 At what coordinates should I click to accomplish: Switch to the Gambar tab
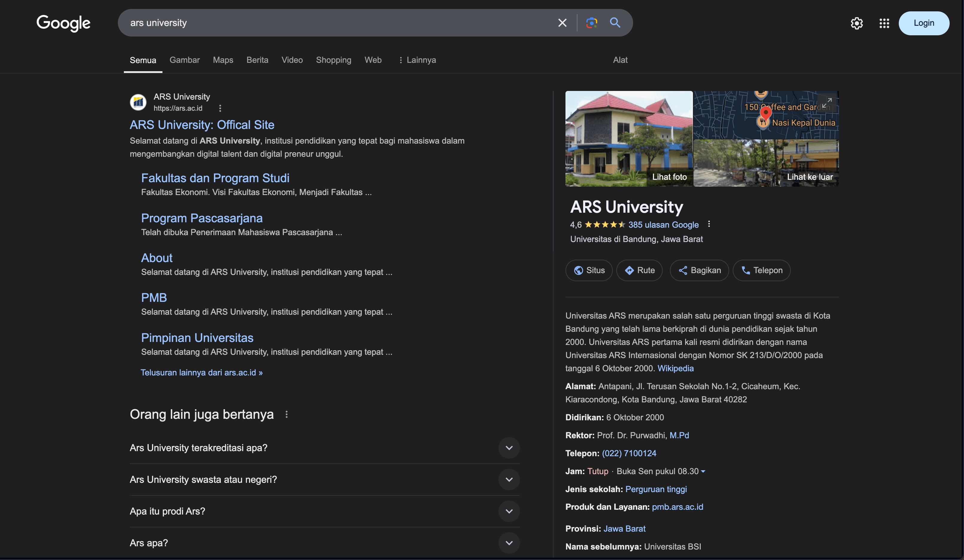[x=184, y=60]
